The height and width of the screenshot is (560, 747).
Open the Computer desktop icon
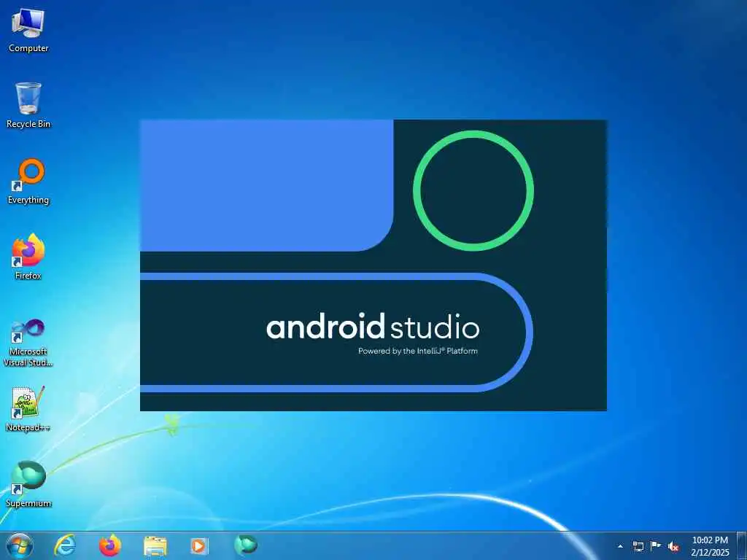(28, 31)
